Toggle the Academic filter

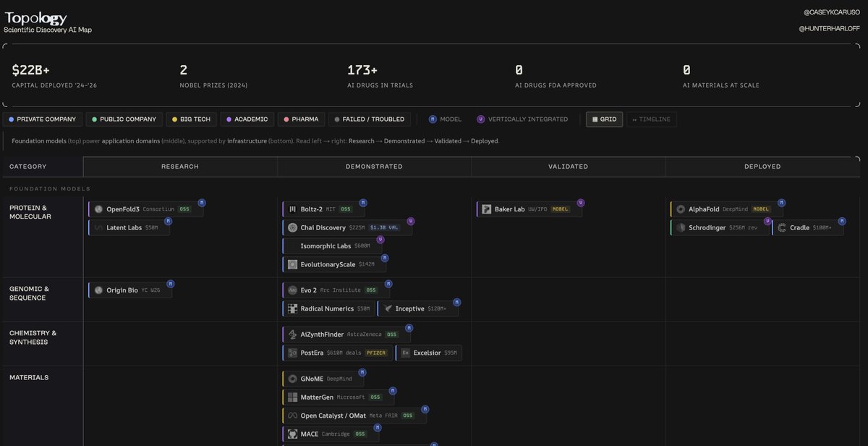coord(248,119)
